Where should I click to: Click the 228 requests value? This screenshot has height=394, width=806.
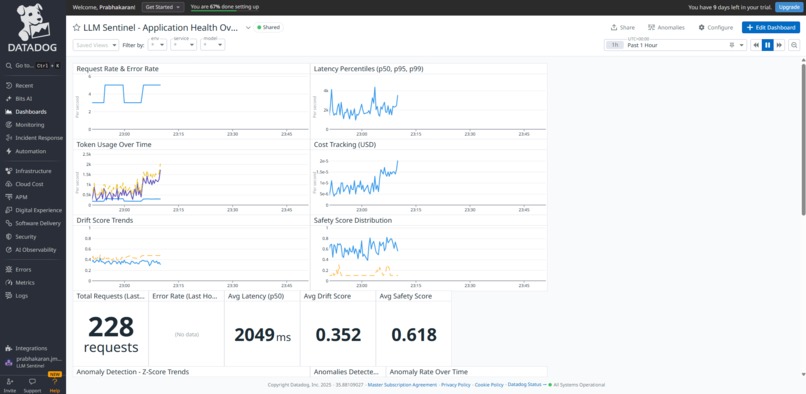[x=111, y=334]
